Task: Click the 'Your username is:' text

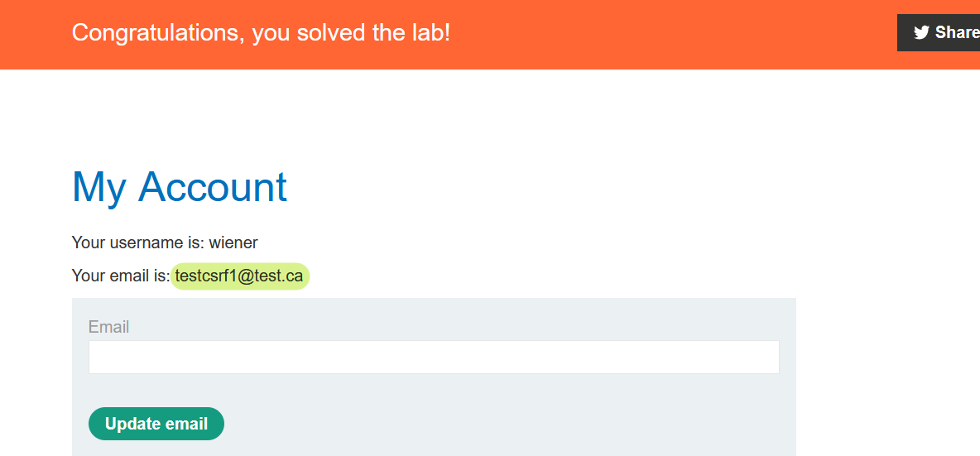Action: (138, 242)
